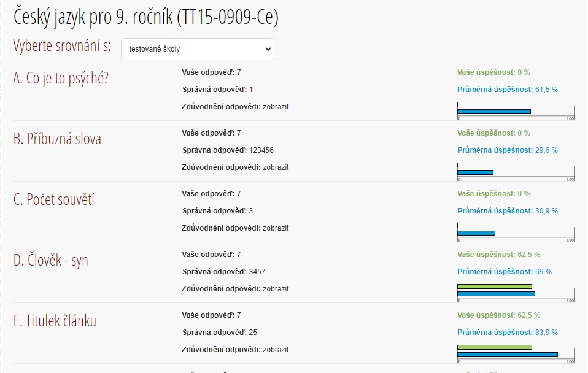The height and width of the screenshot is (373, 588).
Task: Click 'zobrazit' in the Člověk - syn row
Action: pos(276,289)
